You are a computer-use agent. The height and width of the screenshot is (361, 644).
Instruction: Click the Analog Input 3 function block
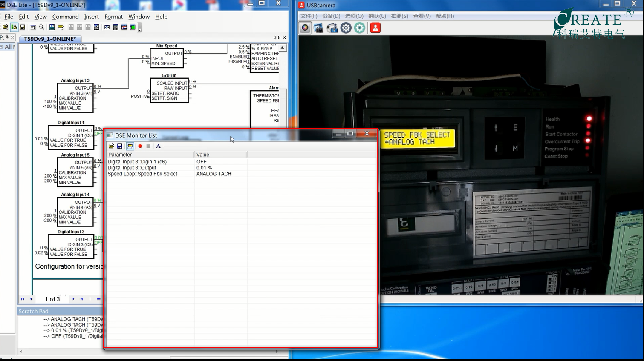75,97
